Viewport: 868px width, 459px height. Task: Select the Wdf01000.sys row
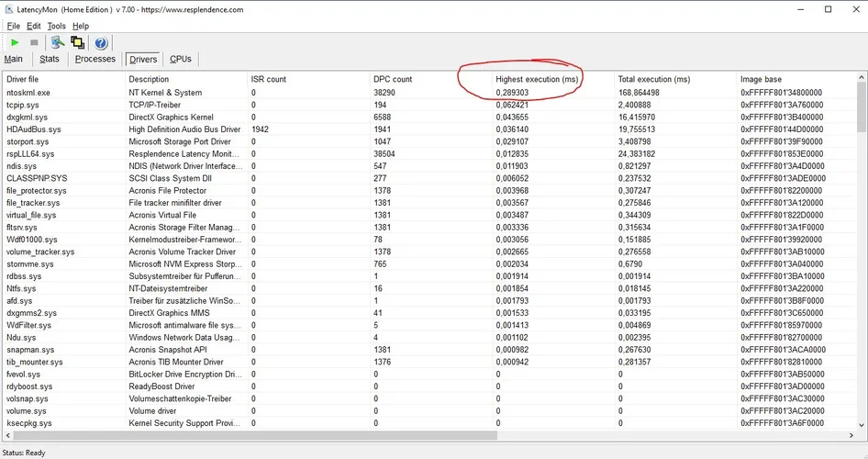point(429,240)
